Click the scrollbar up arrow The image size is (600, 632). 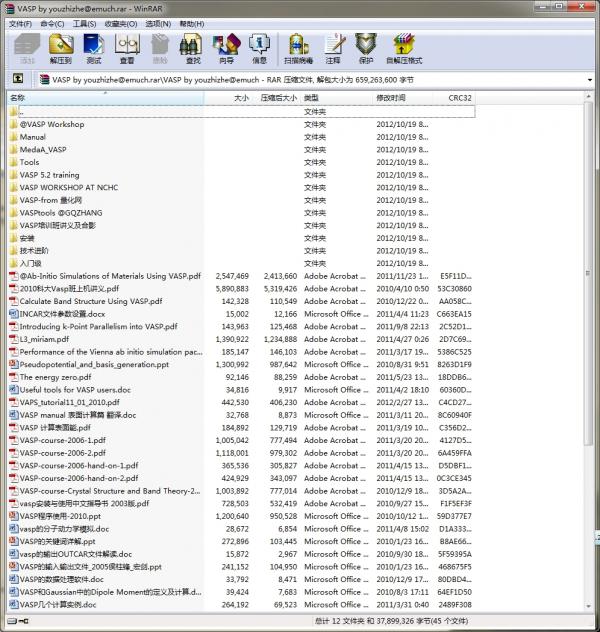coord(588,97)
